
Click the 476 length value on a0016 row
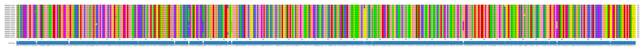[x=638, y=6]
